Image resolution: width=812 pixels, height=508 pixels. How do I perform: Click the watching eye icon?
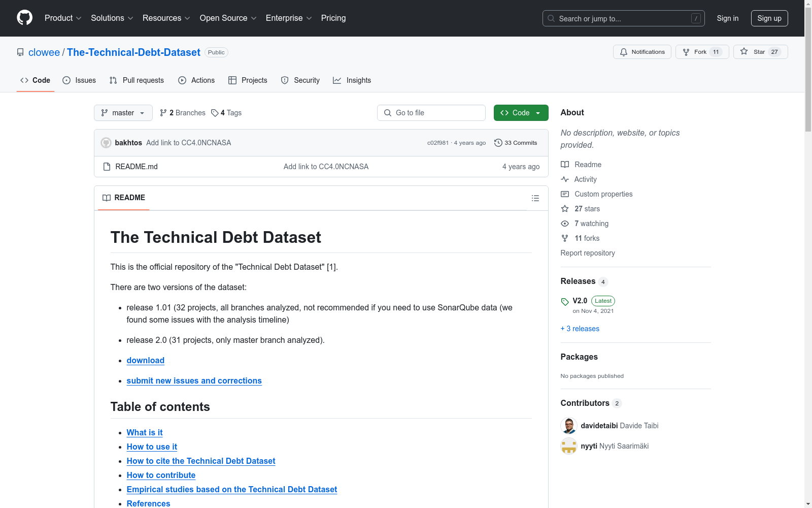565,224
